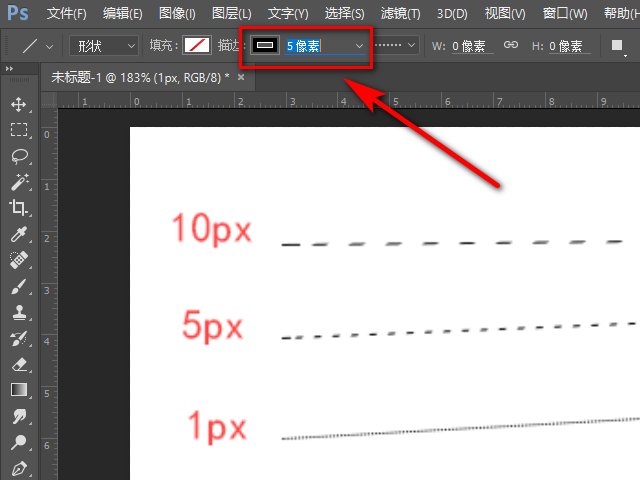Select the Pen tool
Viewport: 640px width, 480px height.
[x=18, y=468]
